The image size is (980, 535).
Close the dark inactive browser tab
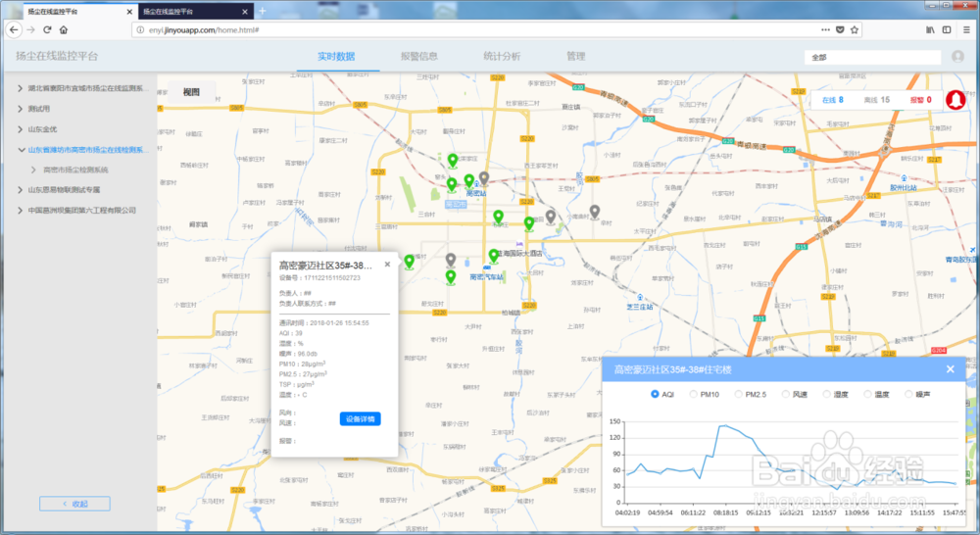pyautogui.click(x=244, y=11)
